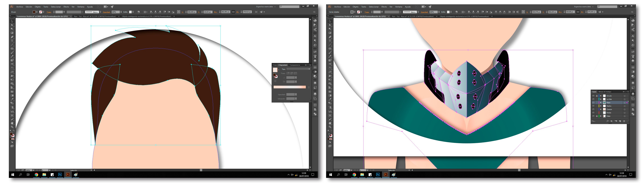Unlock the Fotos layer
The image size is (644, 188).
(597, 116)
